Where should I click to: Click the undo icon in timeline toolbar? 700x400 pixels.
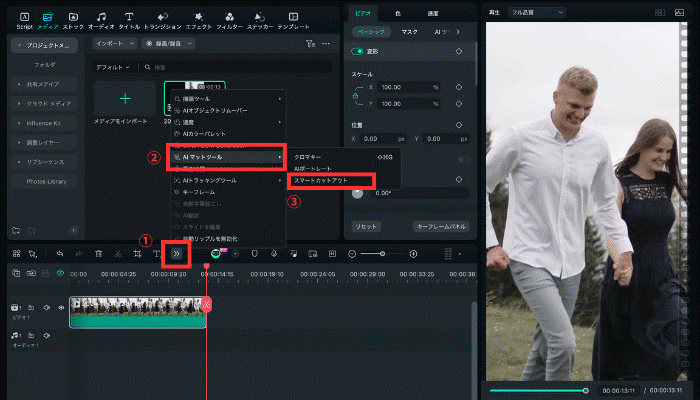[59, 254]
